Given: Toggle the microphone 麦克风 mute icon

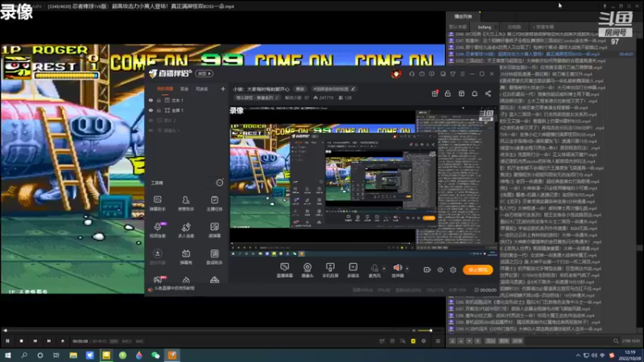Looking at the screenshot, I should (x=374, y=268).
